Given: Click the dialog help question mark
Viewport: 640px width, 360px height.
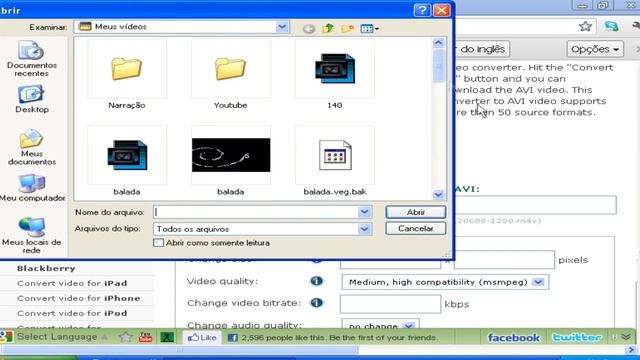Looking at the screenshot, I should 422,10.
